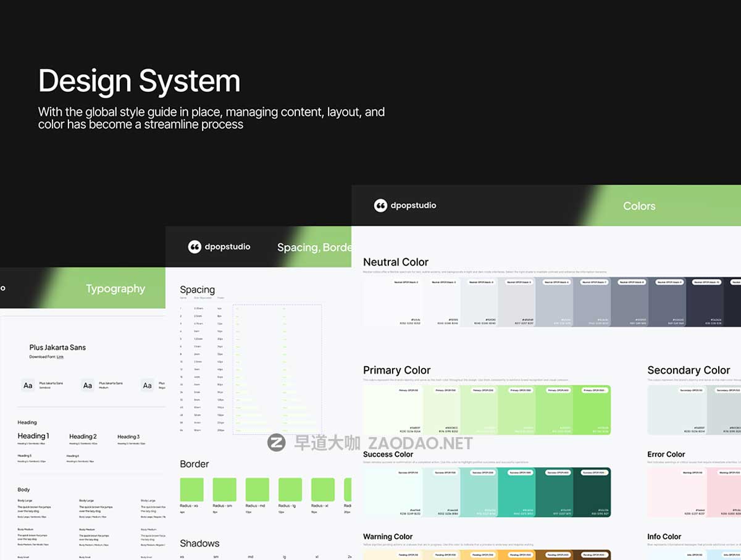Select the Aa icon for Plus Jakarta Sans Medium

pos(88,385)
